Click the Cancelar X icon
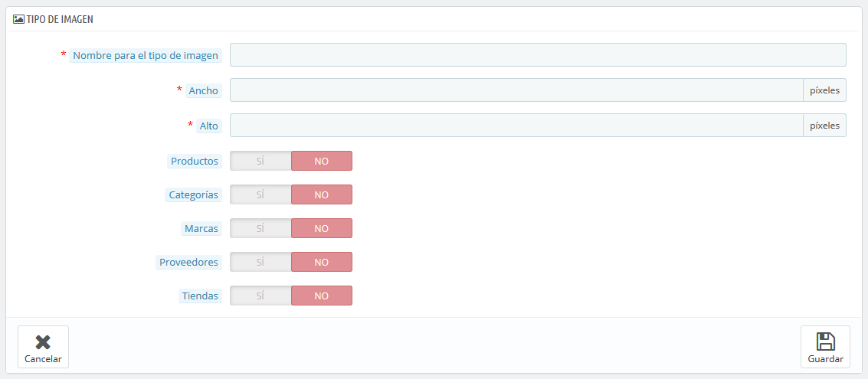The height and width of the screenshot is (379, 868). click(x=43, y=342)
